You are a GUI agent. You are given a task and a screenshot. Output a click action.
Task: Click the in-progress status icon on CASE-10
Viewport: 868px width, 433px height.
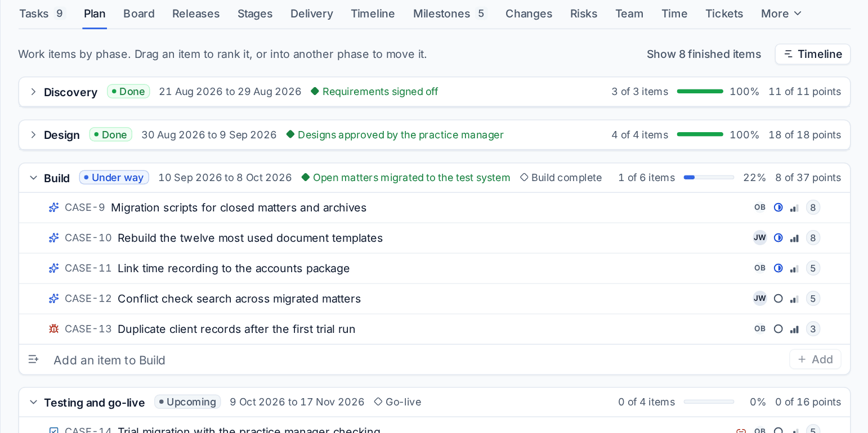778,238
